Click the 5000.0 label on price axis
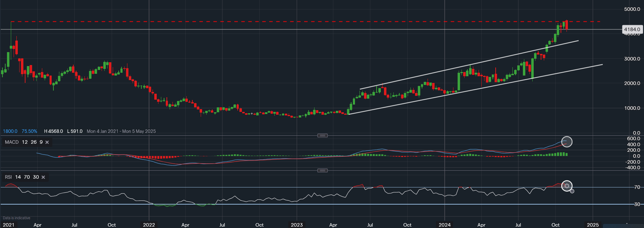The image size is (644, 228). click(632, 9)
